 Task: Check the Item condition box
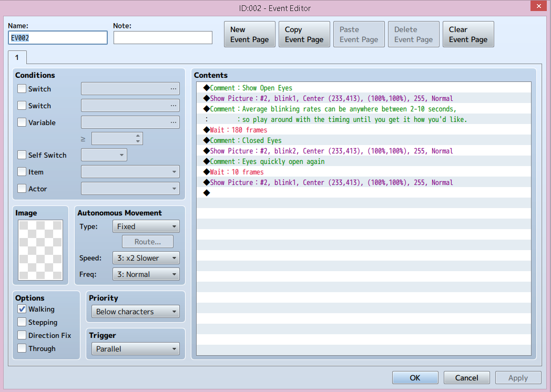(22, 172)
